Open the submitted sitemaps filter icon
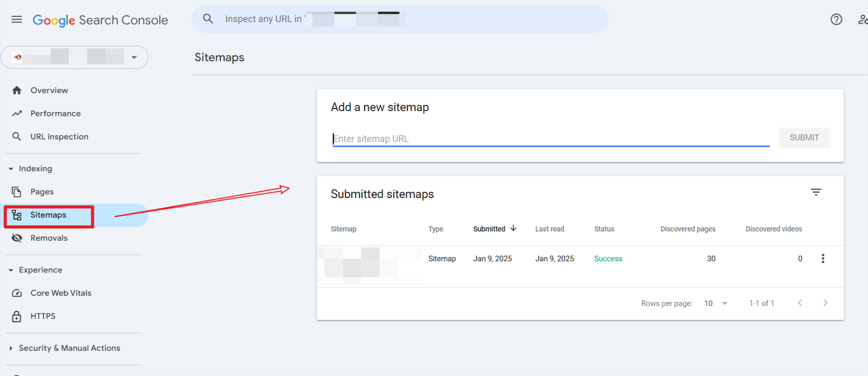Screen dimensions: 868x376 coord(816,193)
